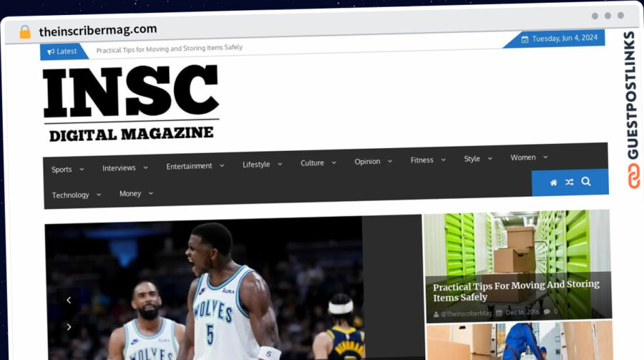Click the padlock icon beside the URL
Image resolution: width=644 pixels, height=360 pixels.
(25, 31)
